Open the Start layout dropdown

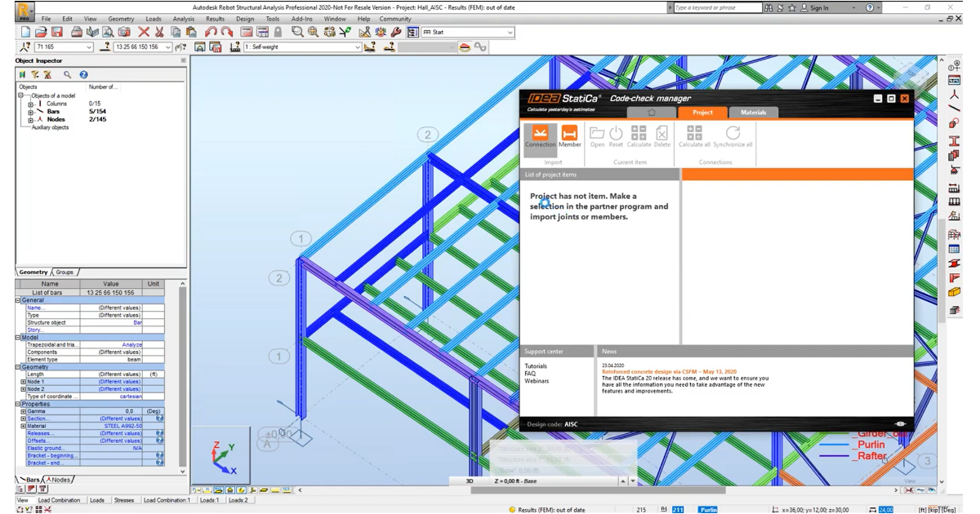[510, 33]
